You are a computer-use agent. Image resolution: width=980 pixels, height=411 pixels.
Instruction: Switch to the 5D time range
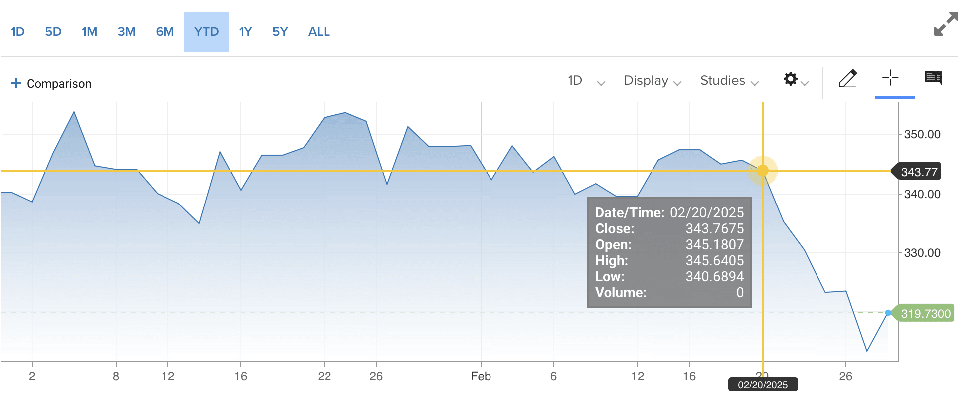pyautogui.click(x=53, y=32)
